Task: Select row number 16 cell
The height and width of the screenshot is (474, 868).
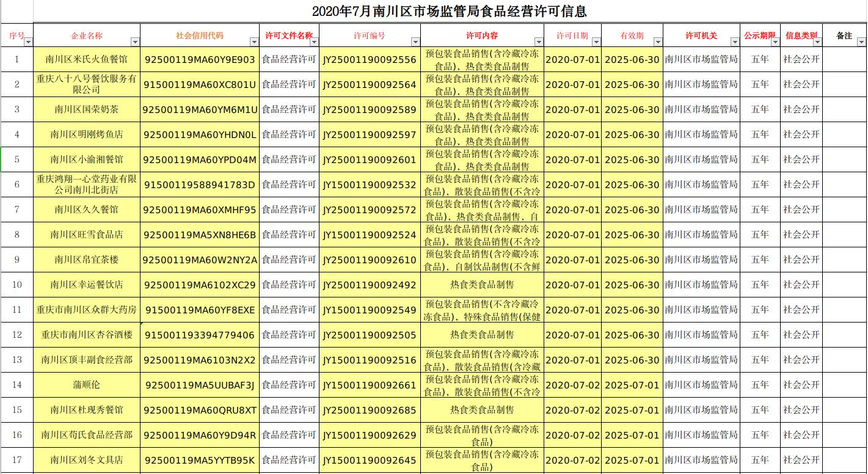Action: pos(16,435)
